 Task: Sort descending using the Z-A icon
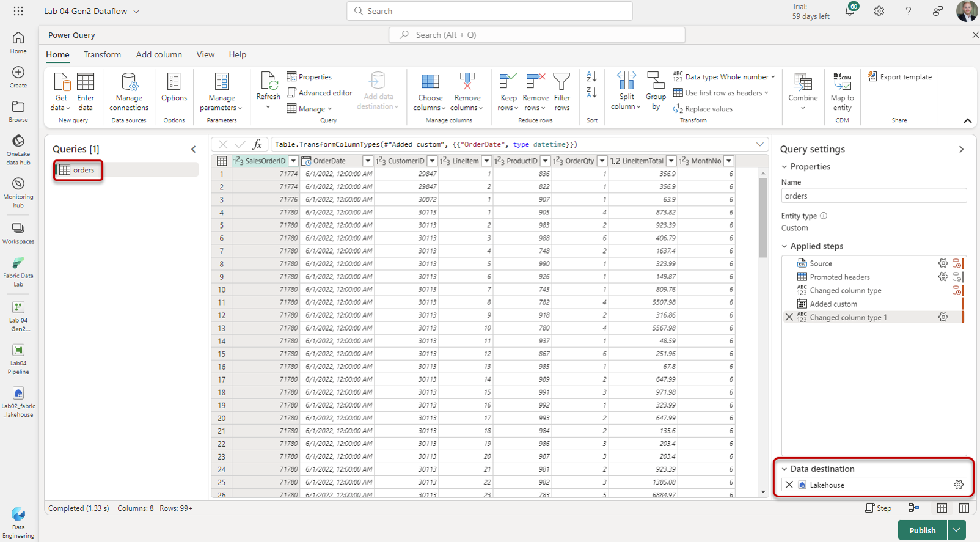pos(591,92)
